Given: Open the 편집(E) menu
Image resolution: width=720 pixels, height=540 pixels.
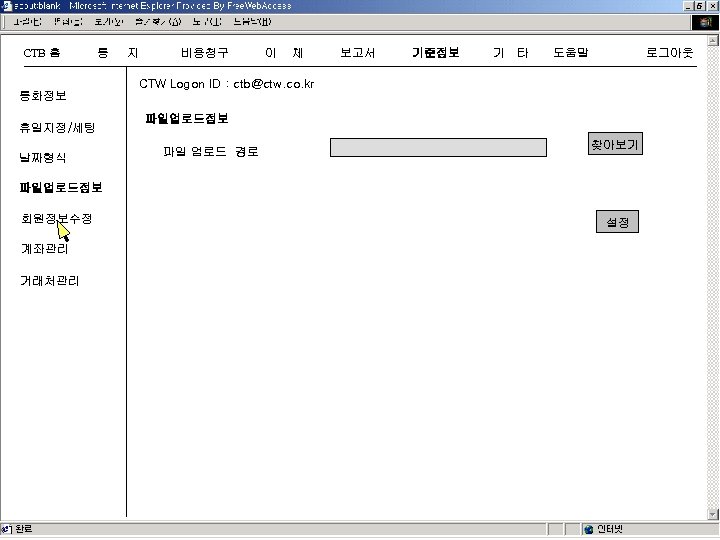Looking at the screenshot, I should tap(68, 22).
